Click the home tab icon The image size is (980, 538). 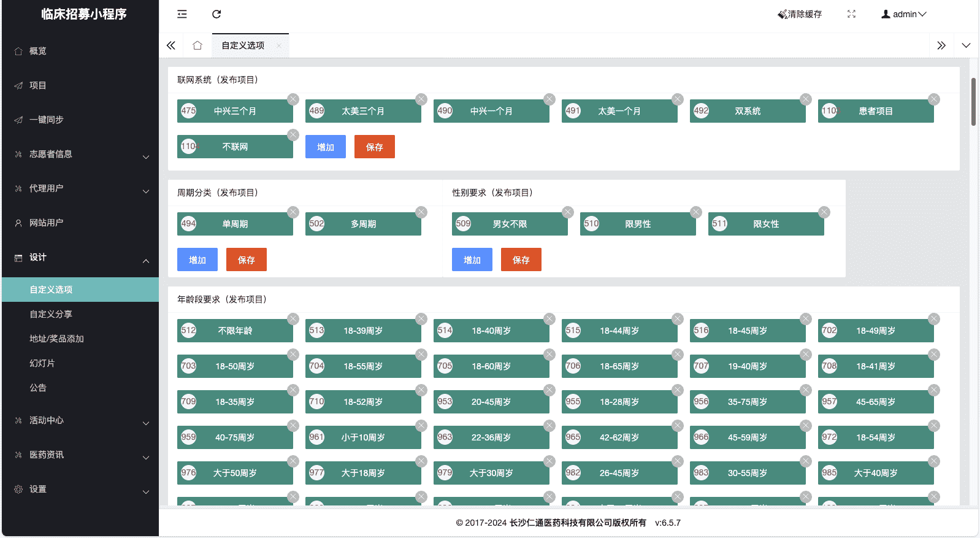[197, 45]
